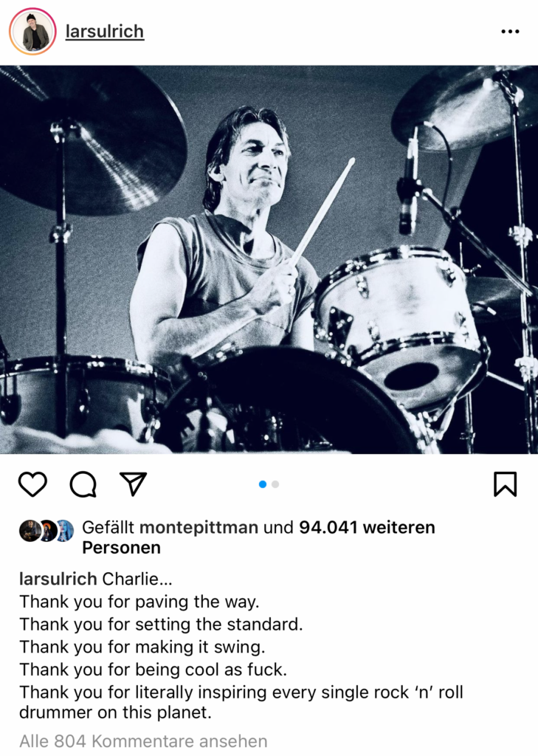Select the first blue carousel dot
Screen dimensions: 538x756
tap(263, 484)
